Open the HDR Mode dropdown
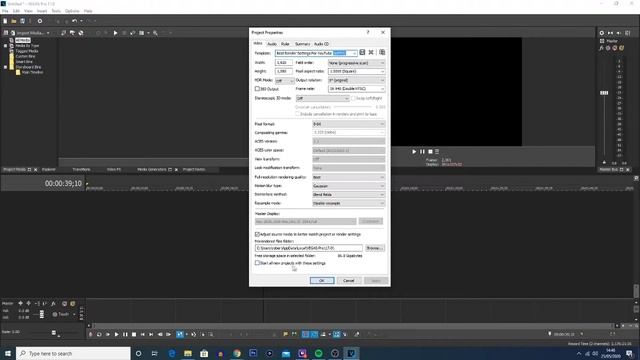The image size is (640, 360). click(284, 81)
